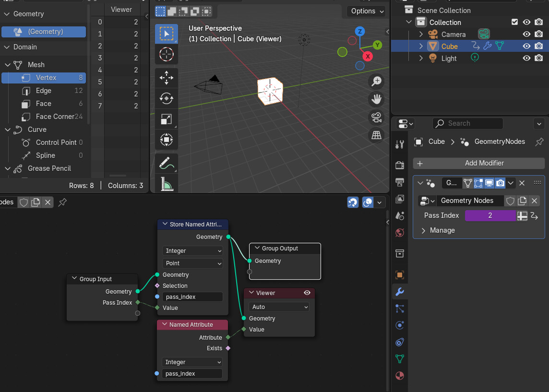The height and width of the screenshot is (392, 549).
Task: Open Integer dropdown in Named Attribute node
Action: [x=192, y=362]
